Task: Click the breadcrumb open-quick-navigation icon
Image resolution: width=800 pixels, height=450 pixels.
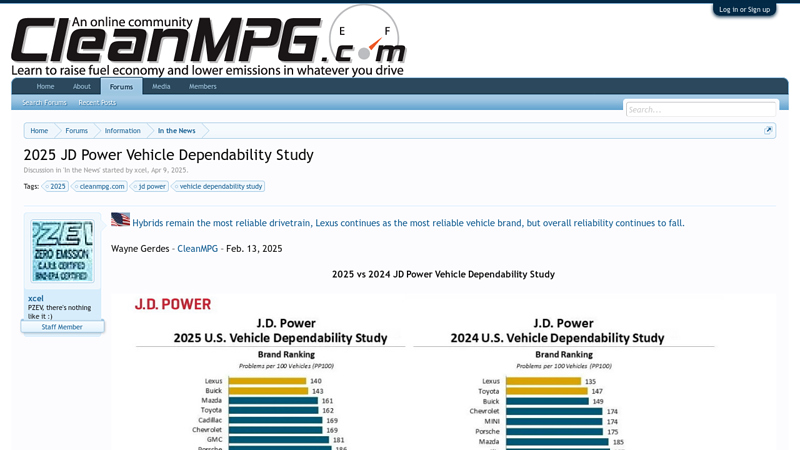Action: [x=768, y=131]
